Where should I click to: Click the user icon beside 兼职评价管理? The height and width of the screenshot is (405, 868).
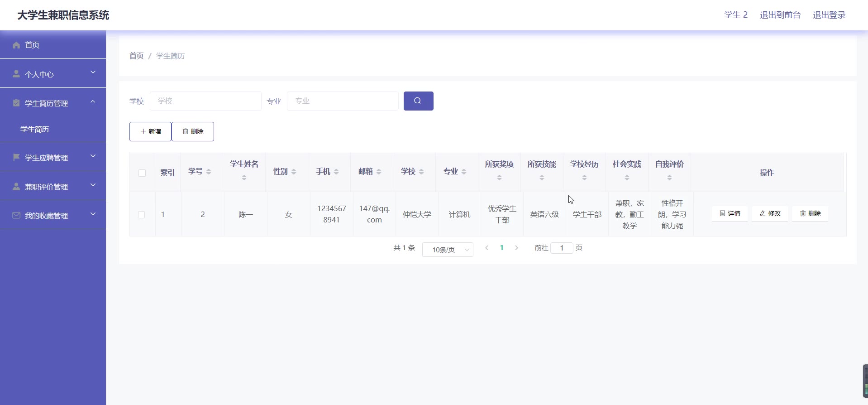tap(16, 186)
